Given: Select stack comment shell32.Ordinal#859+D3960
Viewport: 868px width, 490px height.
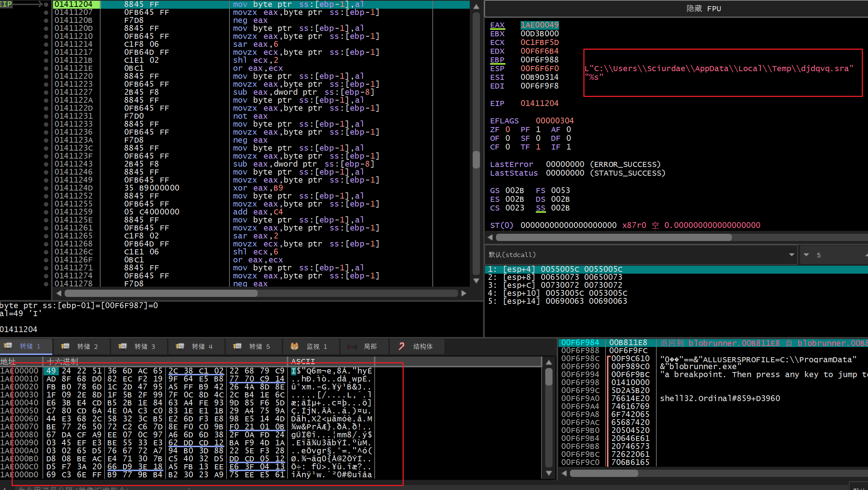Looking at the screenshot, I should coord(720,399).
